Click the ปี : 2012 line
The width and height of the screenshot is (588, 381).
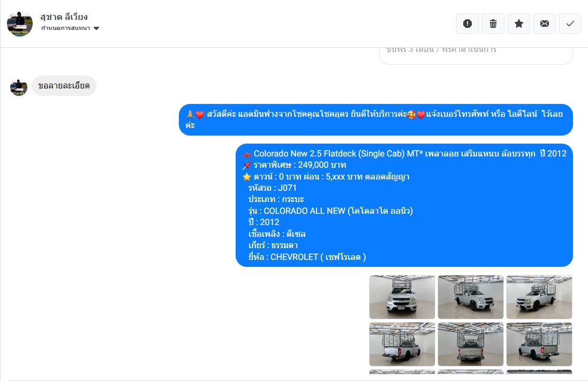click(263, 222)
